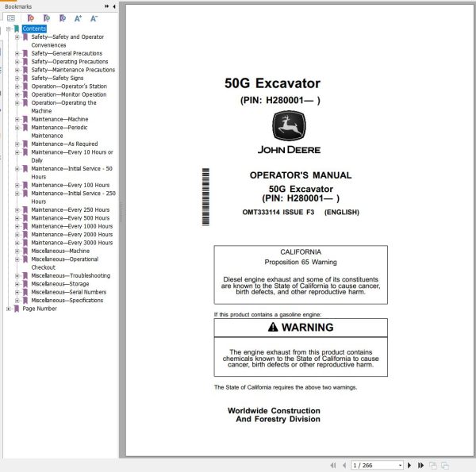Select the Contents bookmark label
The height and width of the screenshot is (472, 476).
(x=34, y=29)
